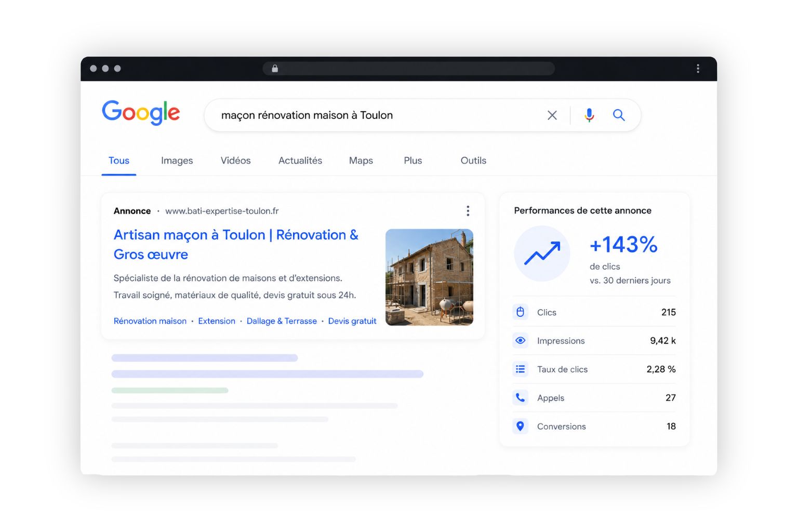Click the Performances de cette annonce heading

pyautogui.click(x=582, y=210)
